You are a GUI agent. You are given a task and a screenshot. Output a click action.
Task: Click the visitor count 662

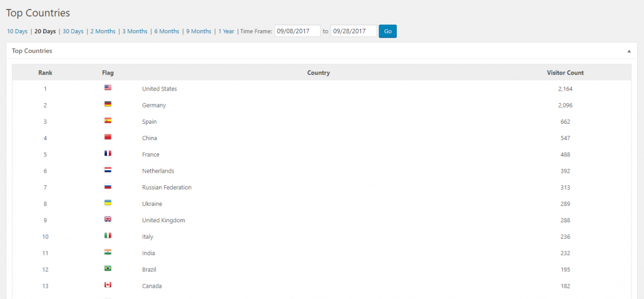point(565,121)
